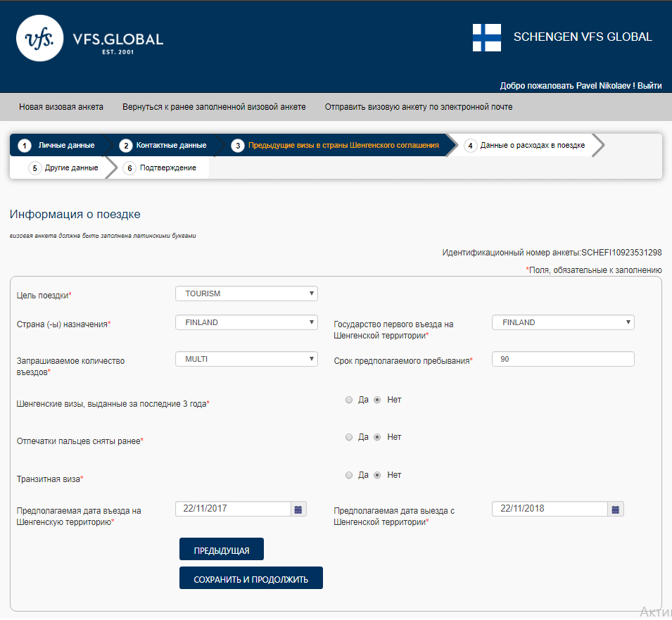The width and height of the screenshot is (672, 620).
Task: Select Да for Транзитная виза
Action: point(349,475)
